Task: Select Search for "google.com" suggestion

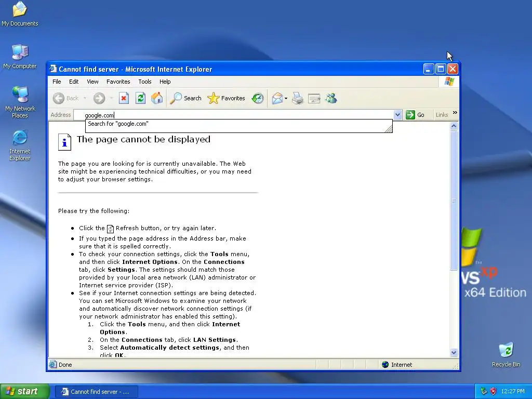Action: 239,124
